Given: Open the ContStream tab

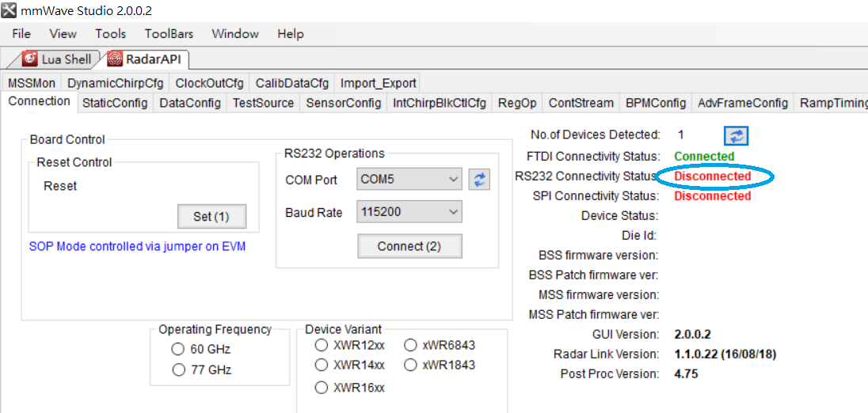Looking at the screenshot, I should point(581,103).
